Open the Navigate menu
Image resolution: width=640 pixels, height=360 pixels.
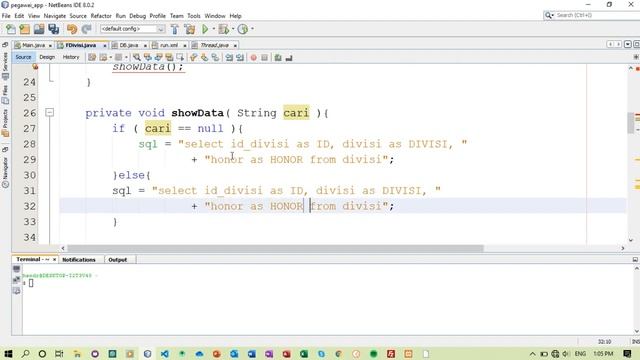point(55,16)
